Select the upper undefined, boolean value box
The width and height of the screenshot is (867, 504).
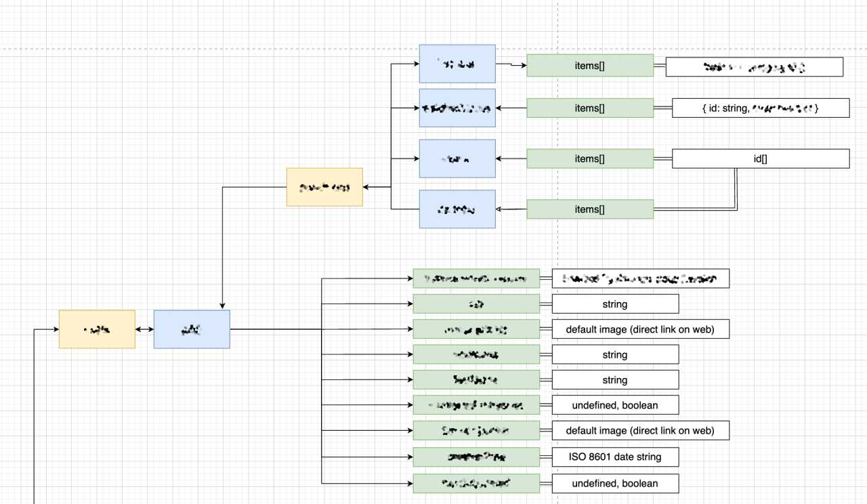tap(615, 404)
